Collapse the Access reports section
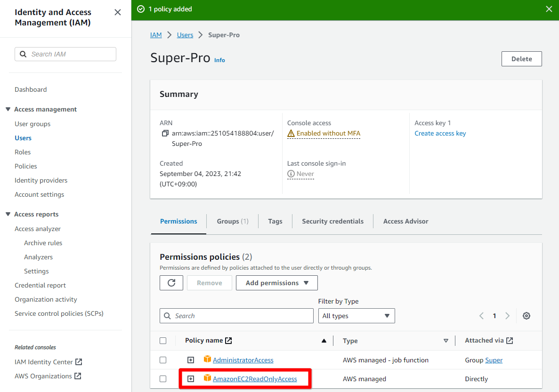Image resolution: width=559 pixels, height=392 pixels. coord(8,214)
